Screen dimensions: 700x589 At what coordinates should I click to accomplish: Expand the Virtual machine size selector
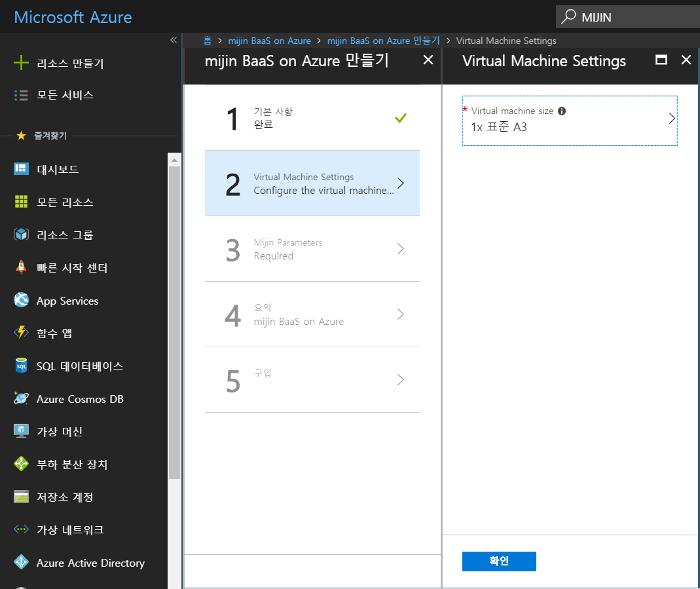click(570, 121)
